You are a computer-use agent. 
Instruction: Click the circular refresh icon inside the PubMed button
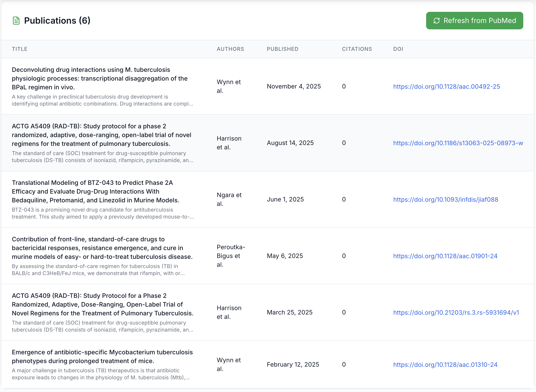[x=437, y=20]
